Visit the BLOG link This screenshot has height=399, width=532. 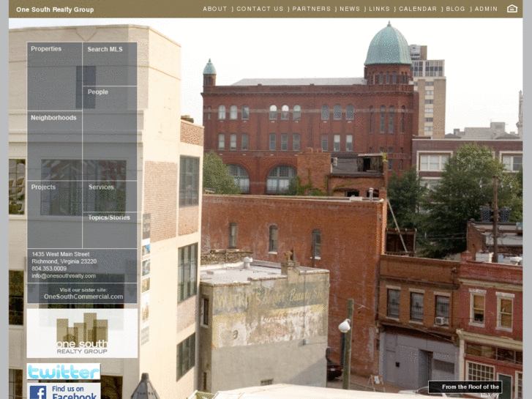pyautogui.click(x=455, y=9)
